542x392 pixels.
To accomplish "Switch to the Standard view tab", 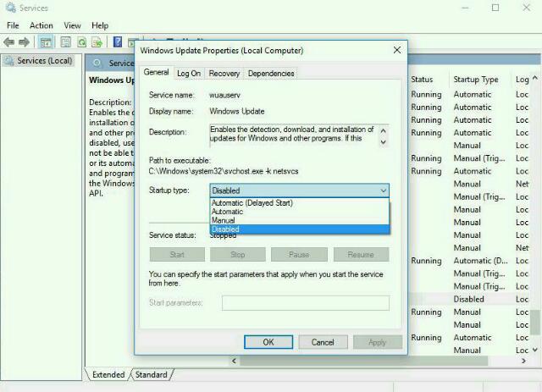I will coord(151,374).
